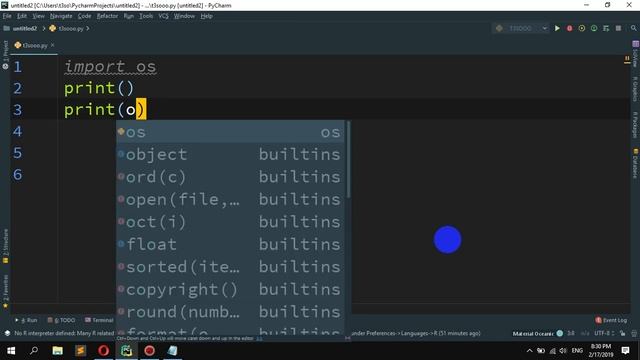
Task: Open the Window menu
Action: pyautogui.click(x=184, y=16)
